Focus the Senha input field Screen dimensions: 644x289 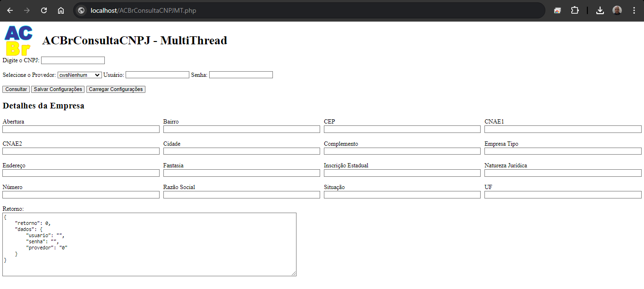(x=241, y=75)
